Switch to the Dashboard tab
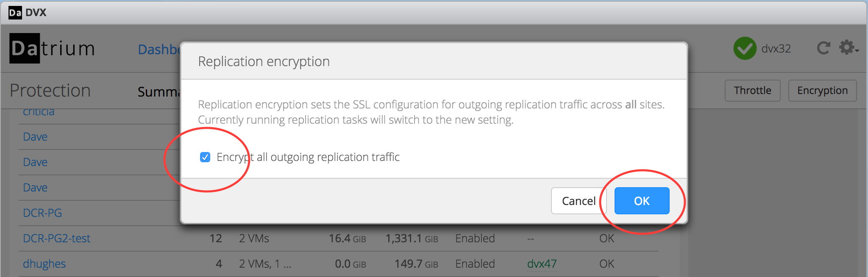This screenshot has height=277, width=868. pos(159,50)
